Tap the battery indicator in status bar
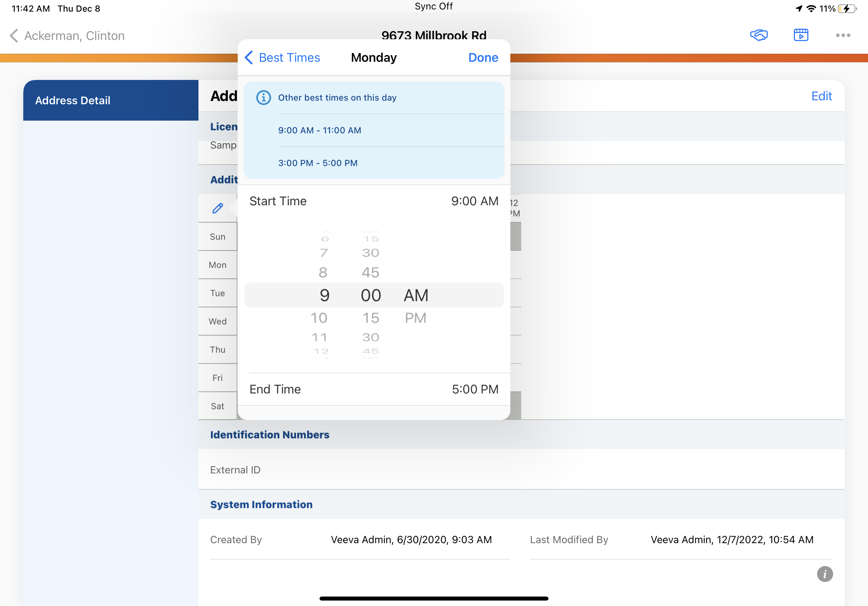This screenshot has width=868, height=606. pyautogui.click(x=847, y=8)
